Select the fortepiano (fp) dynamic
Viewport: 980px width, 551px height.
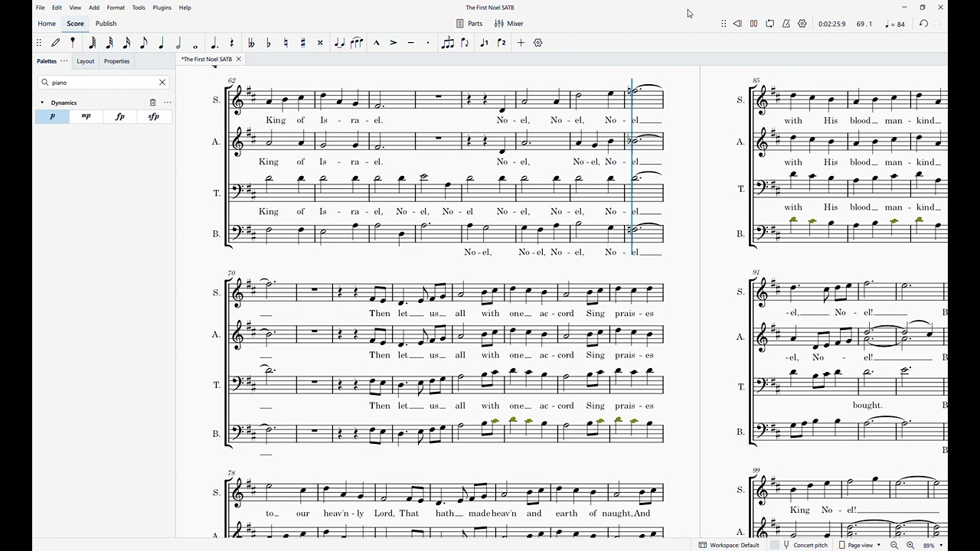120,116
